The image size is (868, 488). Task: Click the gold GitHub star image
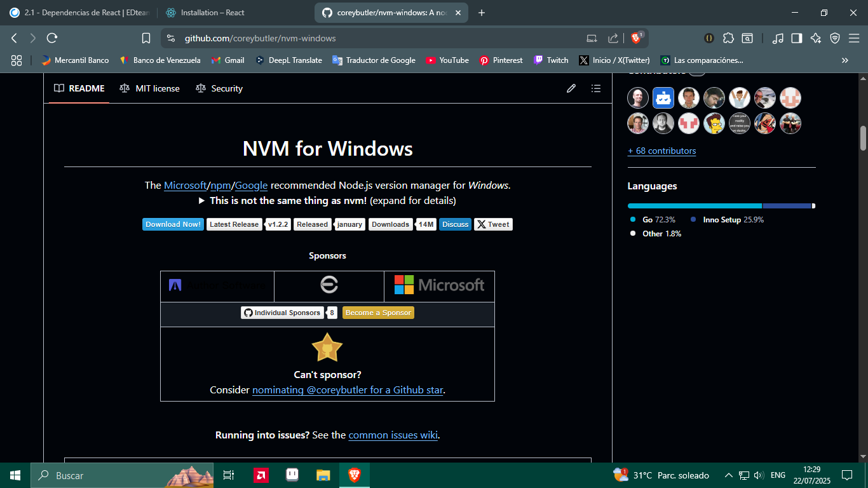pos(327,348)
